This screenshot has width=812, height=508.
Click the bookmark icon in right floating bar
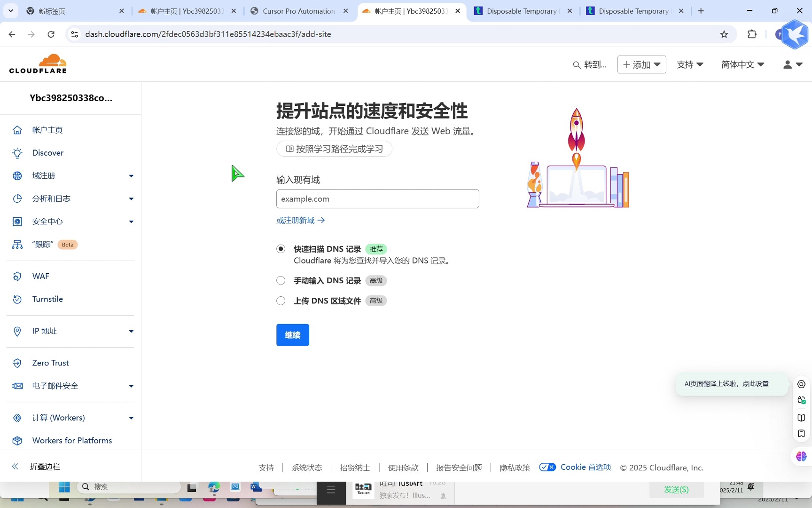tap(802, 434)
